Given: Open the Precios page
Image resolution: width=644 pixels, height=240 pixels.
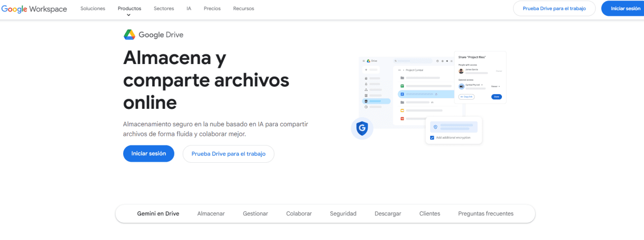Looking at the screenshot, I should coord(212,9).
